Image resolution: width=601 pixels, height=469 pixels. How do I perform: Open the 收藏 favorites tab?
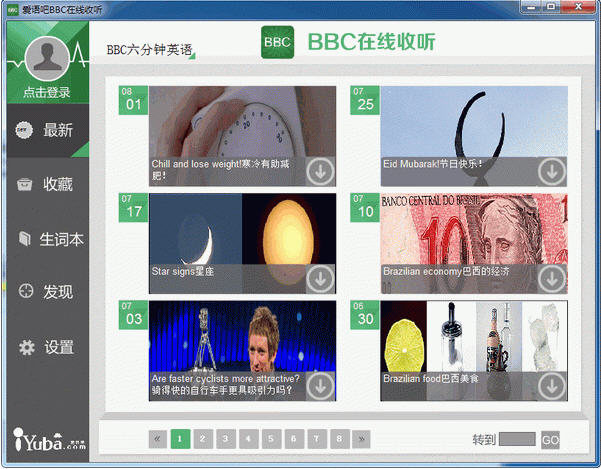(x=48, y=184)
